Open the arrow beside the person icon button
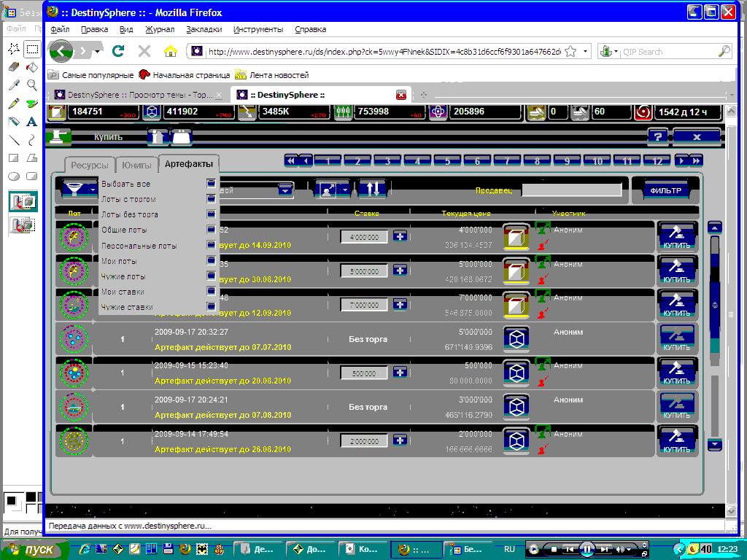The width and height of the screenshot is (747, 560). tap(344, 190)
